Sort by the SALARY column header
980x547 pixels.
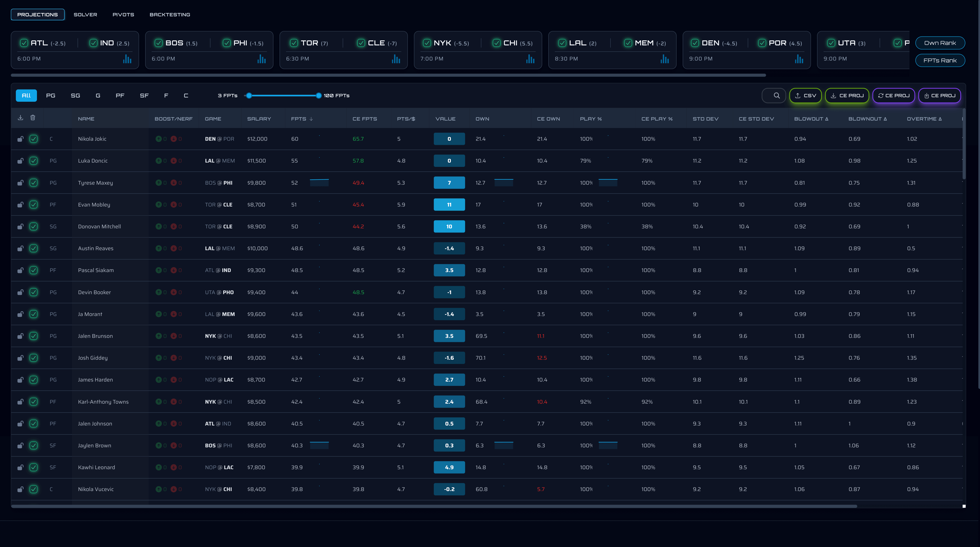(259, 119)
